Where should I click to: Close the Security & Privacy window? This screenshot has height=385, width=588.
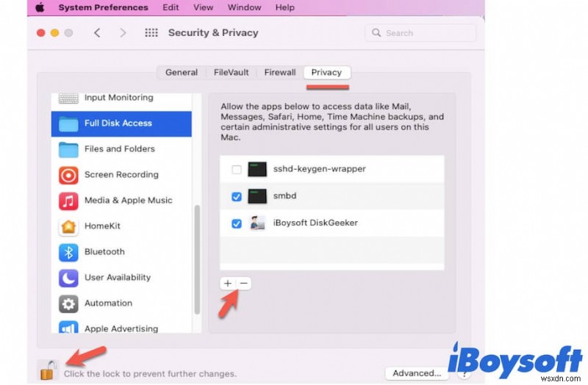tap(41, 33)
